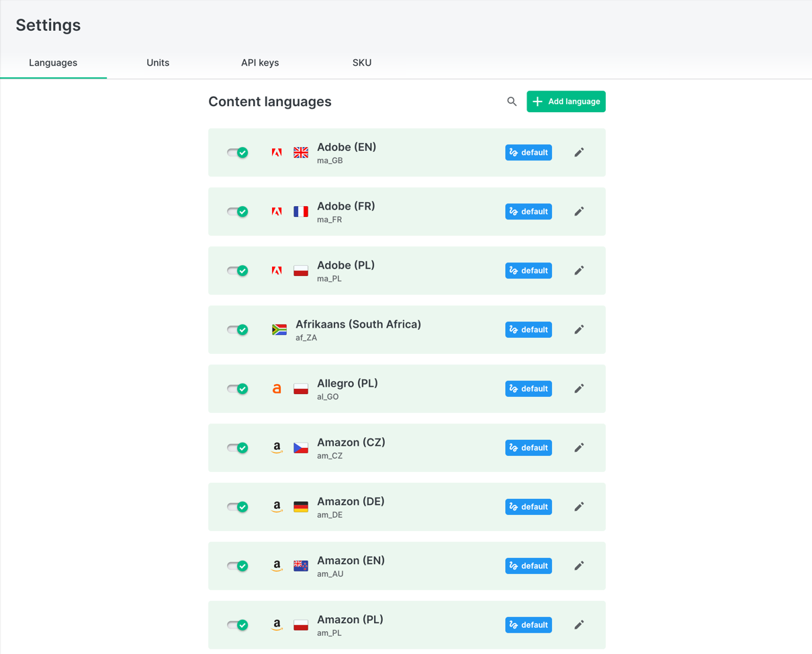Disable the Adobe (PL) language toggle
Image resolution: width=812 pixels, height=654 pixels.
point(238,271)
